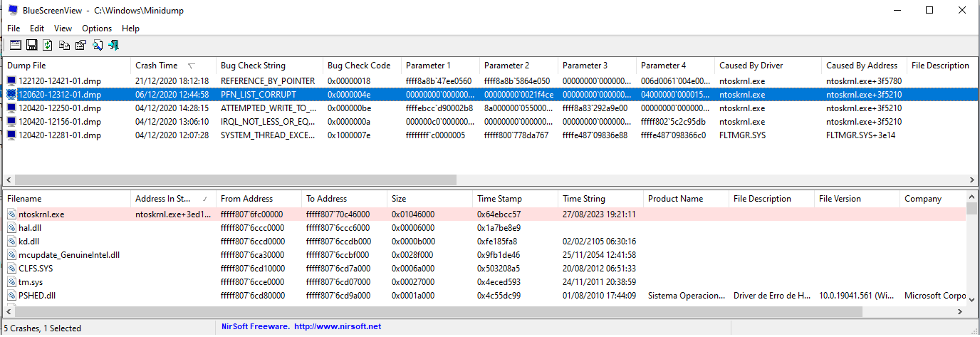Select the PSHED.dll row in lower pane
The height and width of the screenshot is (337, 980).
click(484, 295)
